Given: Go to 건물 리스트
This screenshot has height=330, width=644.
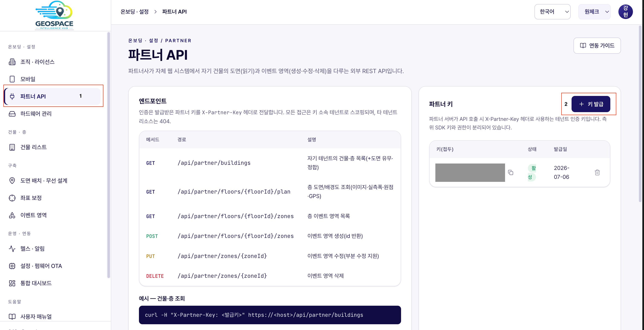Looking at the screenshot, I should click(x=52, y=147).
